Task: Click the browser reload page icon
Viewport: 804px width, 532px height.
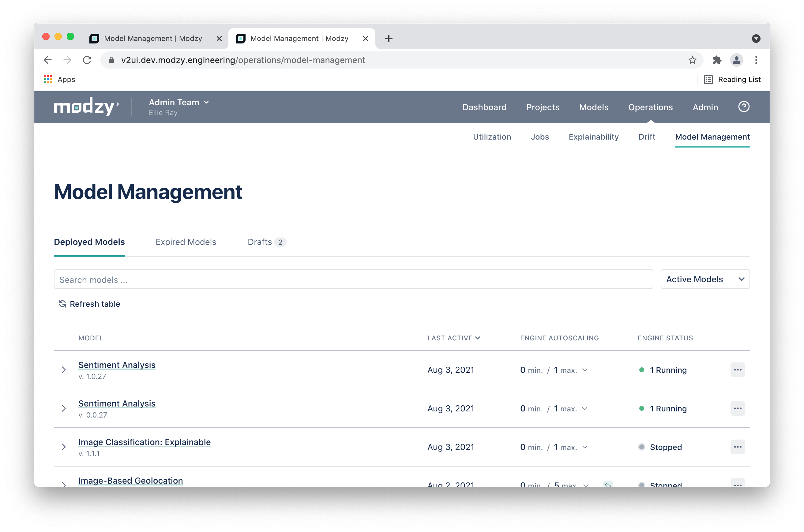Action: [x=87, y=60]
